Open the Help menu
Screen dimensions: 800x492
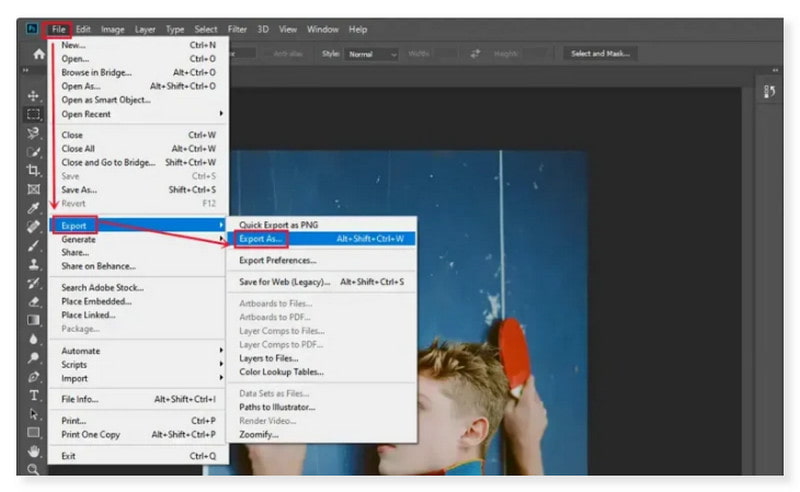point(358,29)
